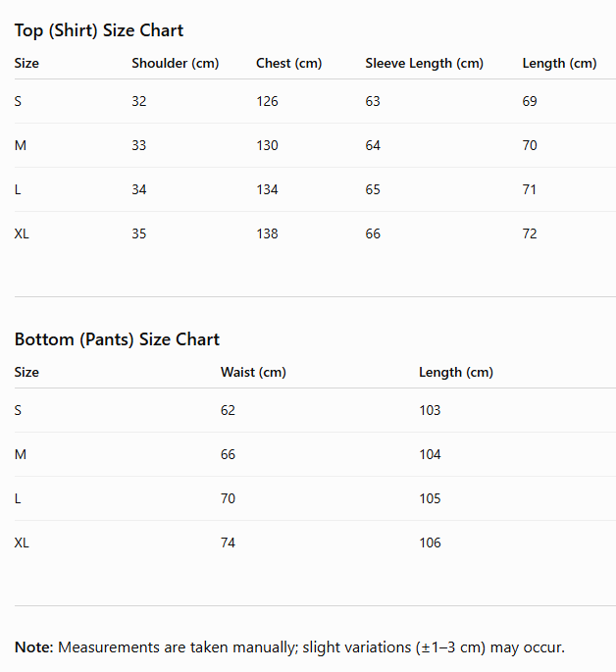Image resolution: width=616 pixels, height=672 pixels.
Task: Click the shirt sleeve length value 65
Action: click(x=373, y=190)
